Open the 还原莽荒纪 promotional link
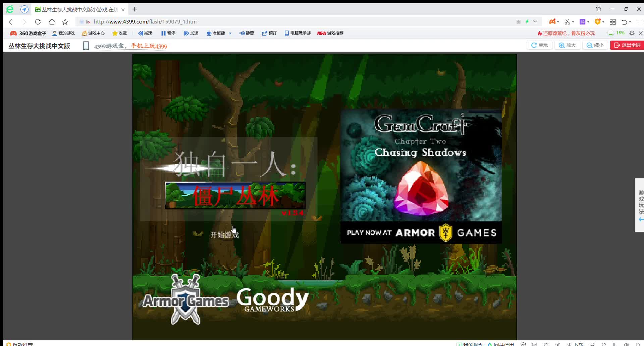 click(x=566, y=33)
